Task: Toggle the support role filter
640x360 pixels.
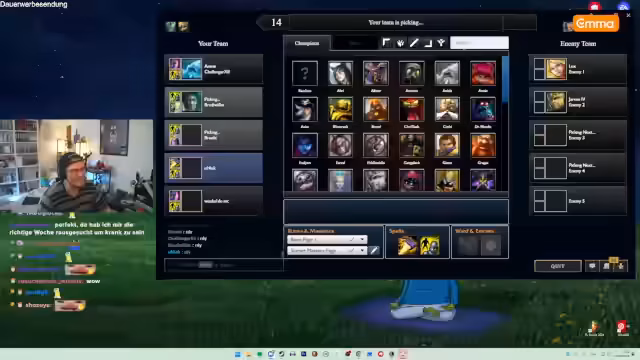Action: (x=441, y=43)
